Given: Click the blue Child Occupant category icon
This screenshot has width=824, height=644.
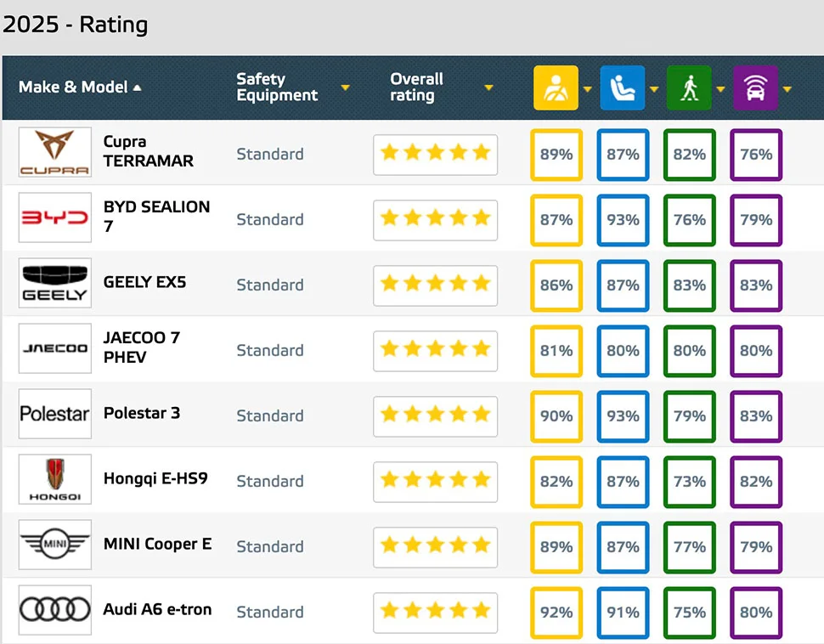Looking at the screenshot, I should pos(622,88).
